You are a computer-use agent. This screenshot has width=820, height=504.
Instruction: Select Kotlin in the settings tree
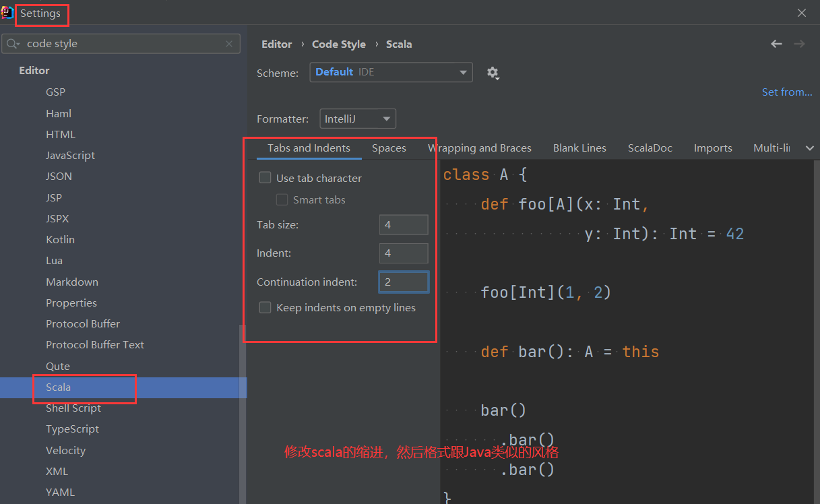click(60, 240)
